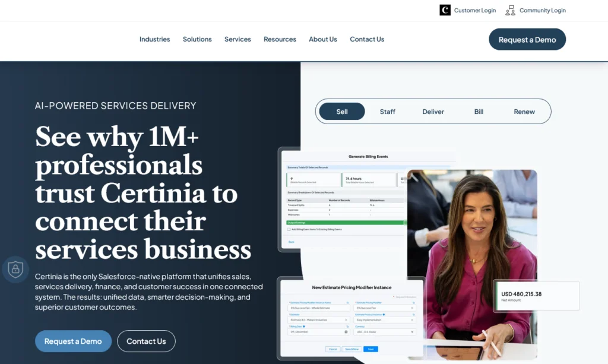The height and width of the screenshot is (364, 608).
Task: Open the Customer Login link
Action: click(x=474, y=11)
